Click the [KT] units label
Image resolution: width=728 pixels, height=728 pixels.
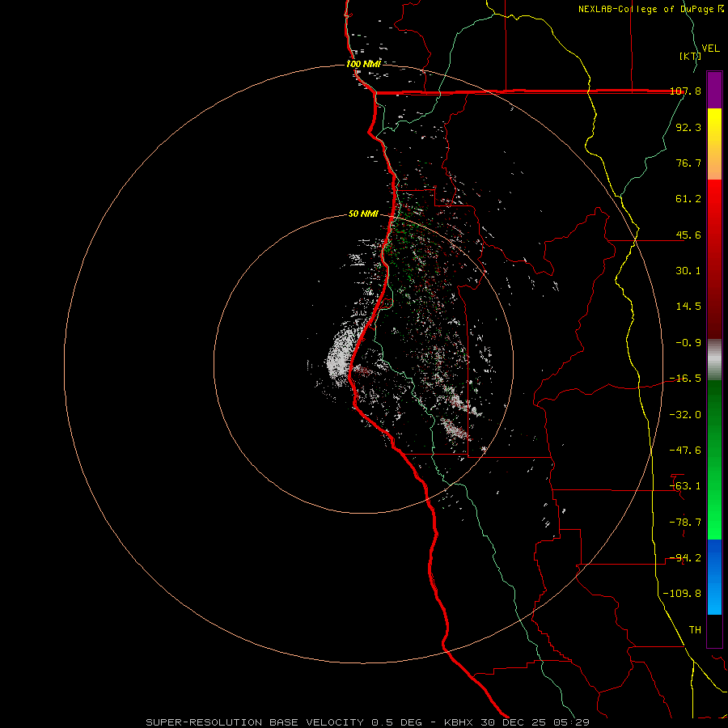(x=690, y=56)
